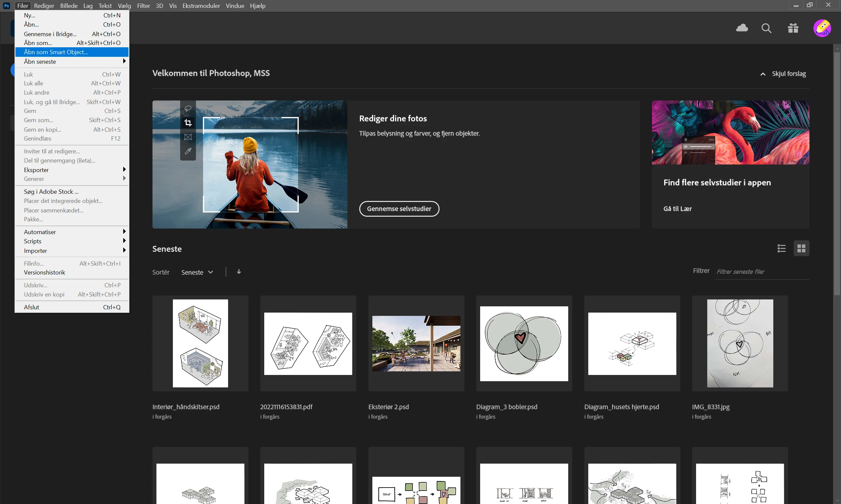Click the search magnifier icon
841x504 pixels.
pyautogui.click(x=766, y=28)
